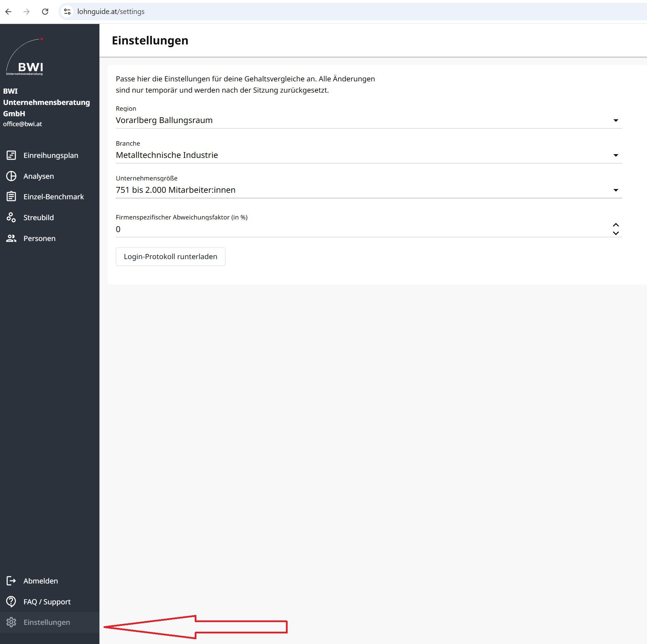
Task: Click the FAQ / Support question mark icon
Action: 11,602
